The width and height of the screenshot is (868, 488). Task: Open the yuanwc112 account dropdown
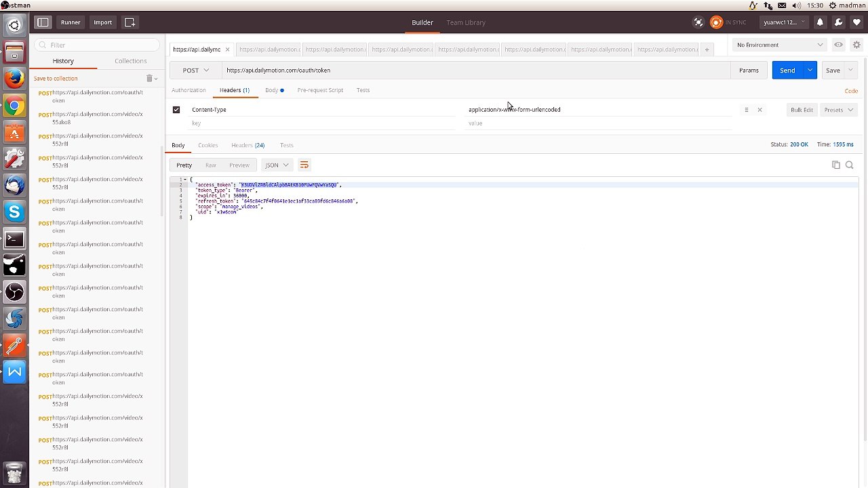pos(784,22)
